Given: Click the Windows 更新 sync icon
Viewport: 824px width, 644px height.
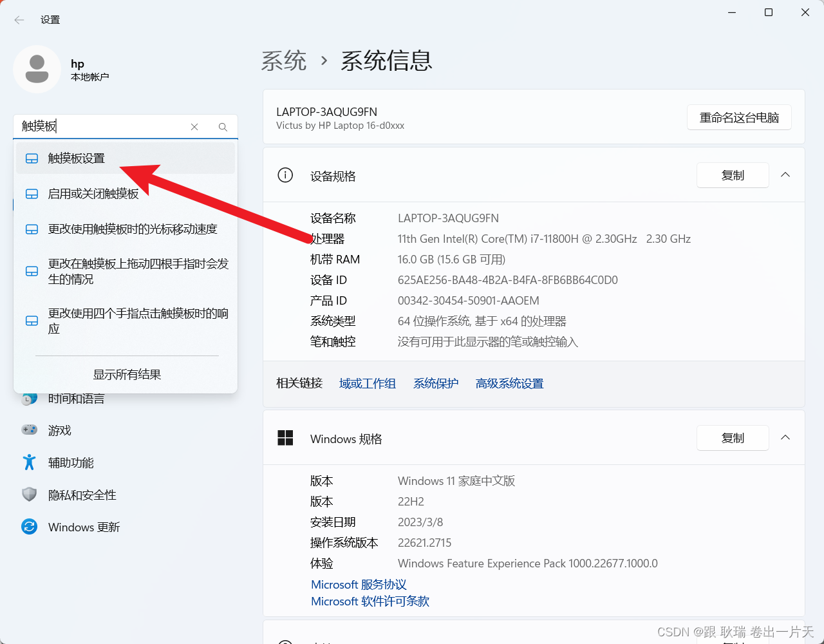Looking at the screenshot, I should point(30,527).
